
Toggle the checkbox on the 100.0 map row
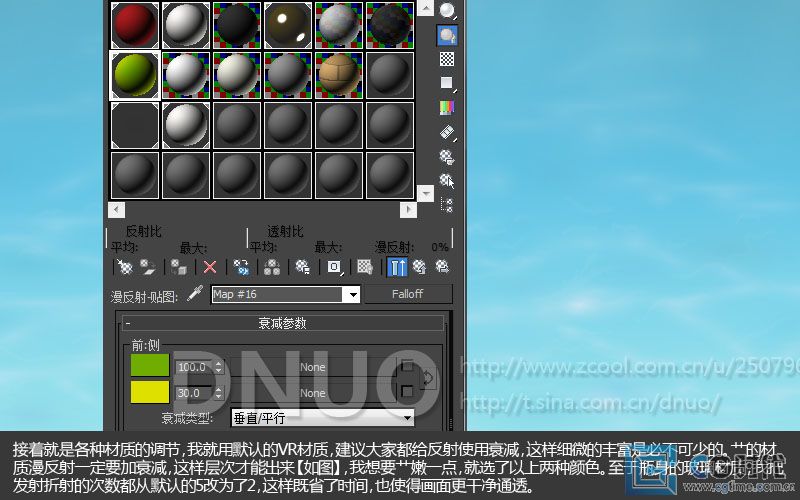[x=407, y=366]
